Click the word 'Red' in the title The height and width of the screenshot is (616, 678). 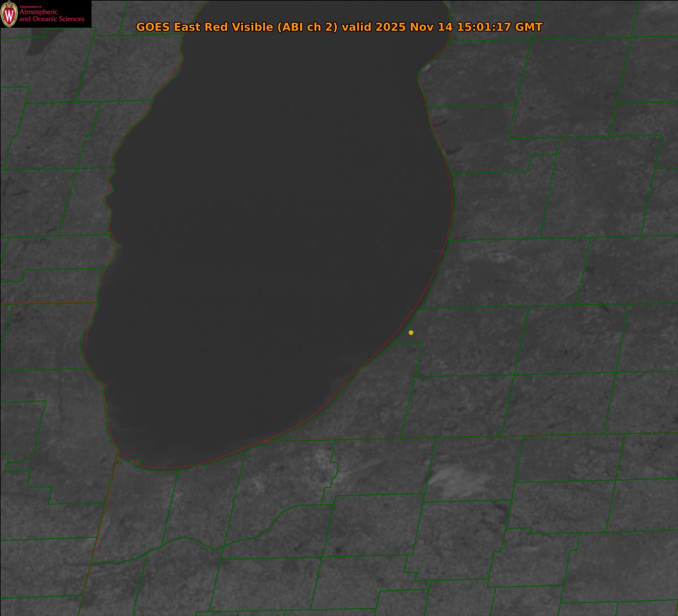click(218, 27)
